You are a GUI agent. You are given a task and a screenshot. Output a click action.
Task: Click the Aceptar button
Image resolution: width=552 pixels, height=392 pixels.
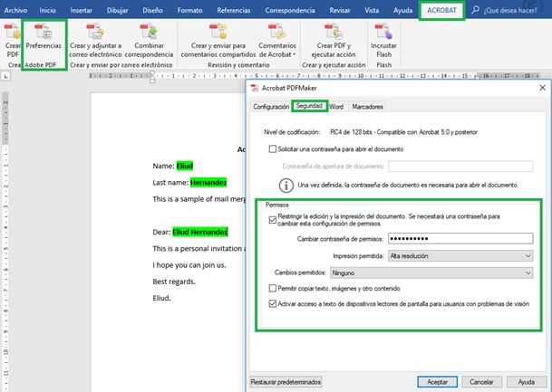[x=437, y=382]
